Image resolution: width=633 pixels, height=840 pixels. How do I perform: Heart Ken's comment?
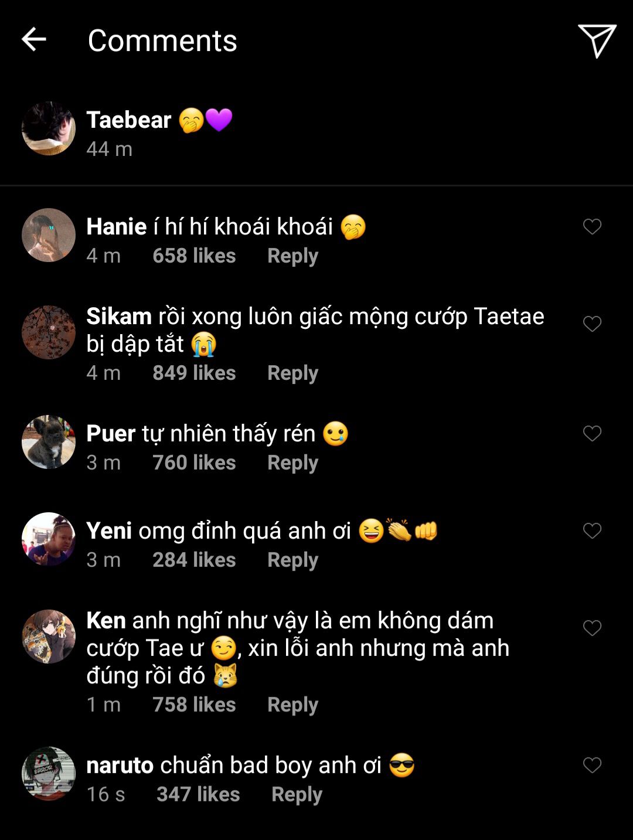click(592, 628)
